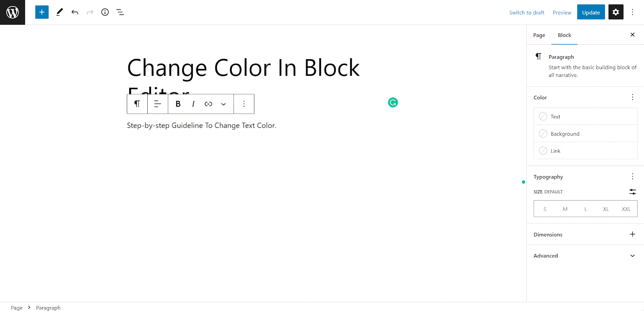Open the block inserter
Viewport: 644px width, 311px height.
click(41, 12)
